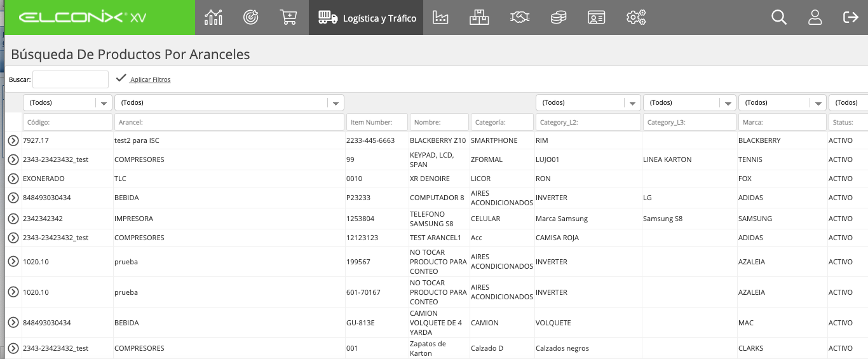
Task: Click 'IMPRESORA' arancel cell
Action: click(133, 219)
